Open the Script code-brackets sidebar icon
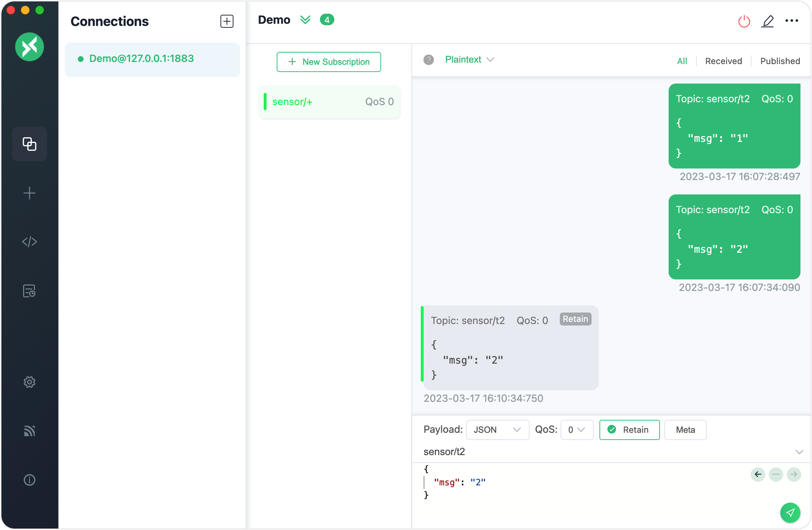Viewport: 812px width, 530px height. [x=30, y=242]
